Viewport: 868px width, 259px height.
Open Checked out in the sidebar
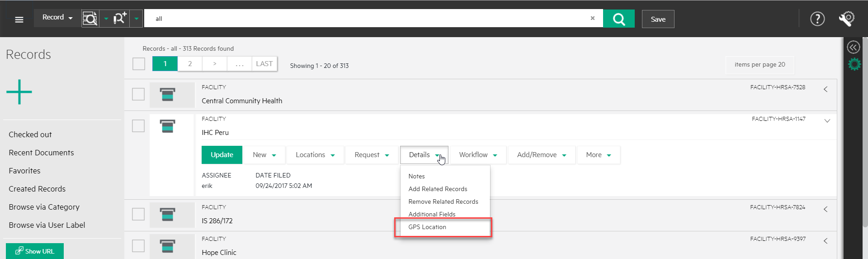[x=30, y=134]
